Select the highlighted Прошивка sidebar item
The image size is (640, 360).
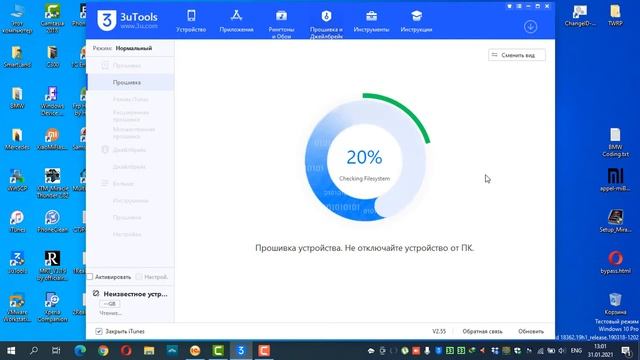click(131, 82)
